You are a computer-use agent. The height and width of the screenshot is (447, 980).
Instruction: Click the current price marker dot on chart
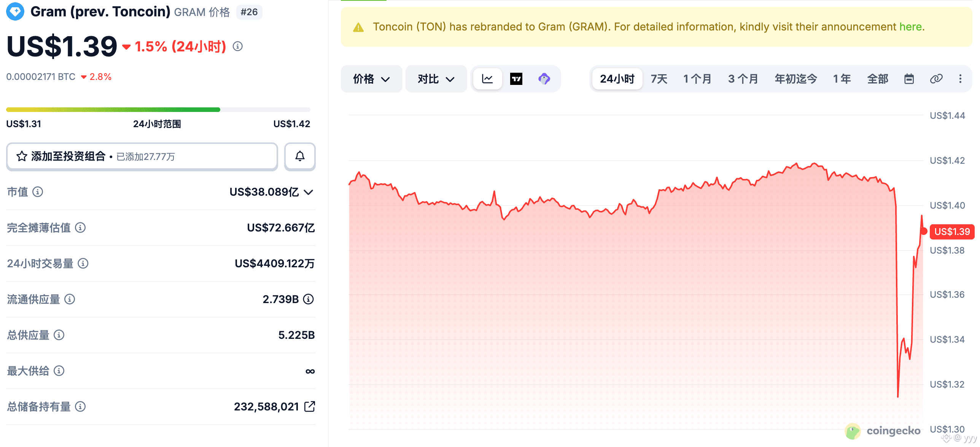point(924,231)
